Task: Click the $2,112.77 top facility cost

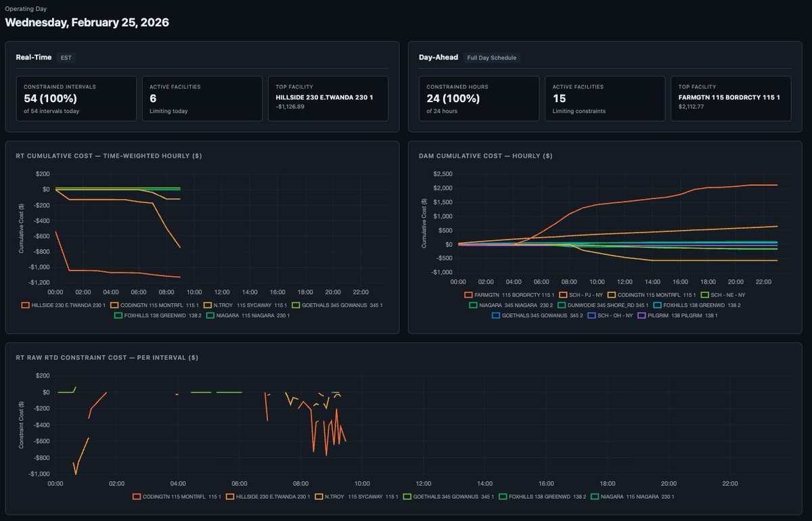Action: [x=691, y=106]
